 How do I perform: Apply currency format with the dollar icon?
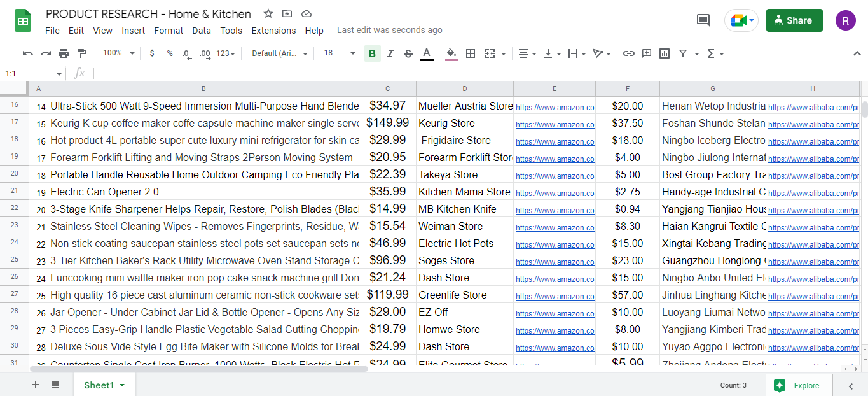click(x=151, y=53)
